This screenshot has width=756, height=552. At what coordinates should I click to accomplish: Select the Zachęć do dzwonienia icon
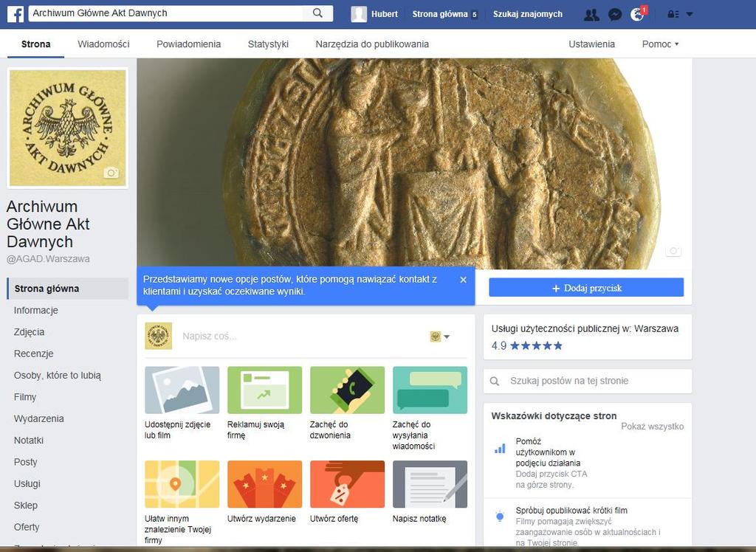click(x=347, y=390)
